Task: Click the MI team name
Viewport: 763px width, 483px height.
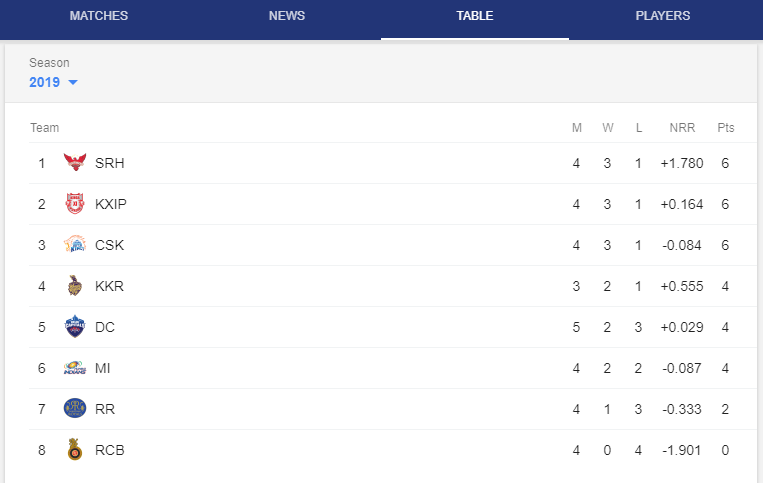Action: pyautogui.click(x=102, y=368)
